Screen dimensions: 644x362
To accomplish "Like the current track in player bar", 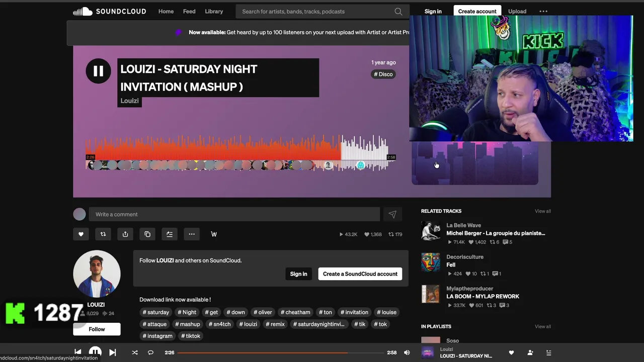I will (x=511, y=352).
